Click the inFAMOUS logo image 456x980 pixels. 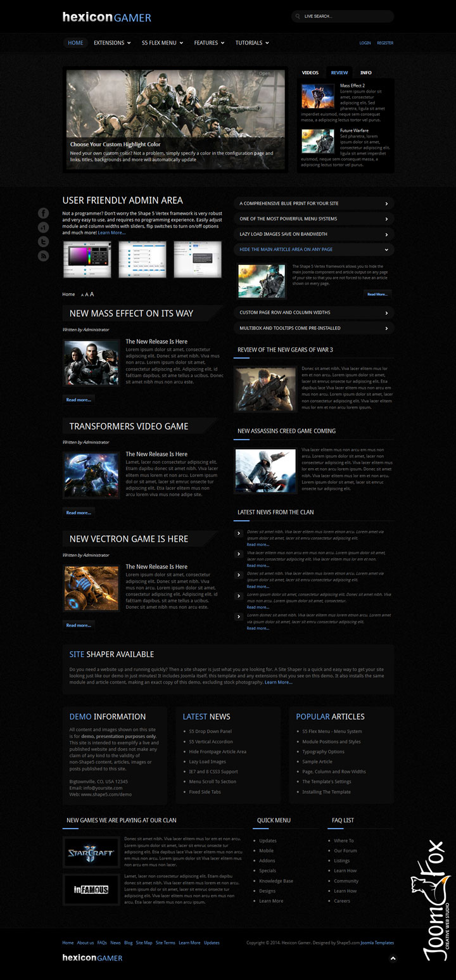[91, 890]
